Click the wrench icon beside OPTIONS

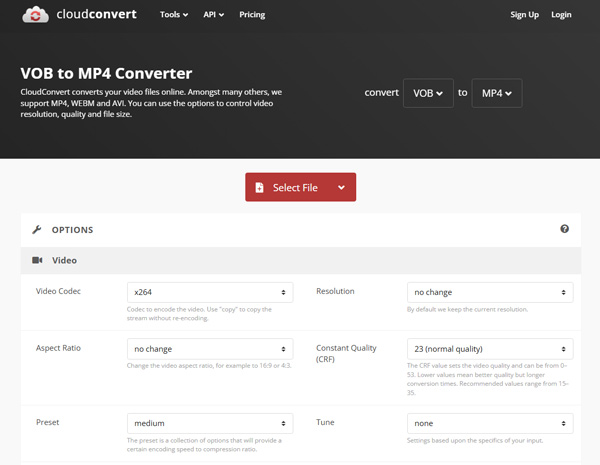pyautogui.click(x=37, y=230)
